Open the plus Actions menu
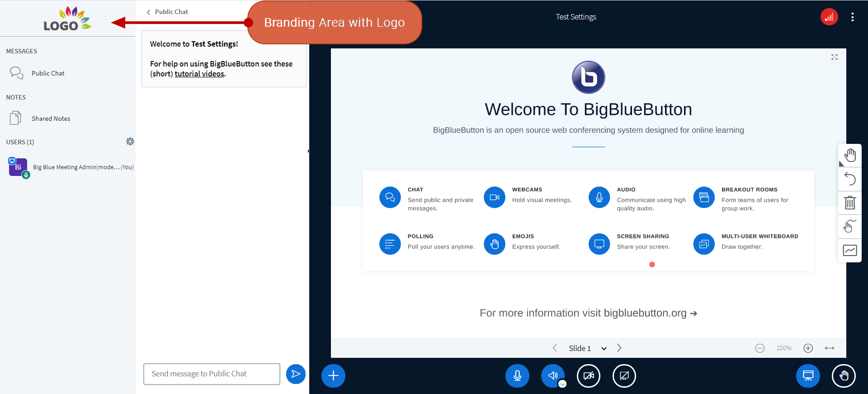868x394 pixels. click(333, 376)
